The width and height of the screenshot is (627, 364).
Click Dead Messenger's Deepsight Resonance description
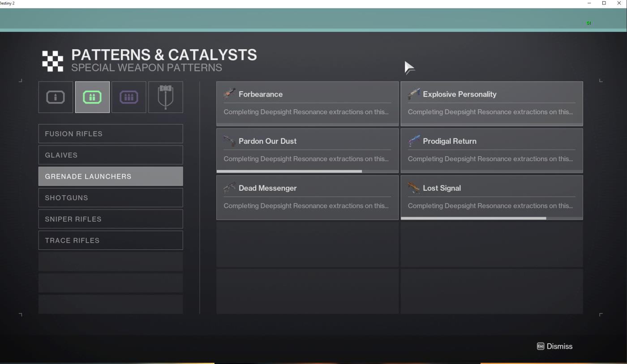pos(306,206)
